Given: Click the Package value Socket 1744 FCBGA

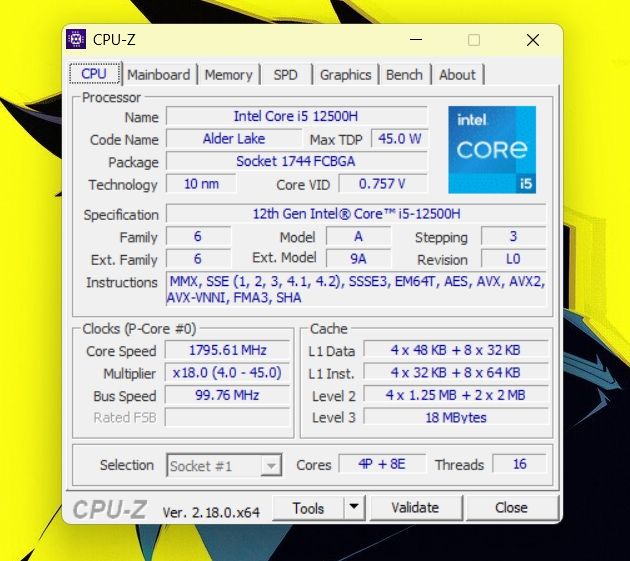Looking at the screenshot, I should tap(297, 161).
